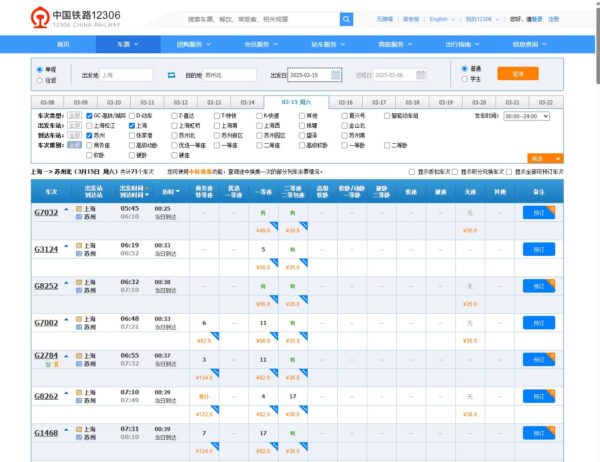
Task: Switch to the 03-16 date tab
Action: point(345,102)
